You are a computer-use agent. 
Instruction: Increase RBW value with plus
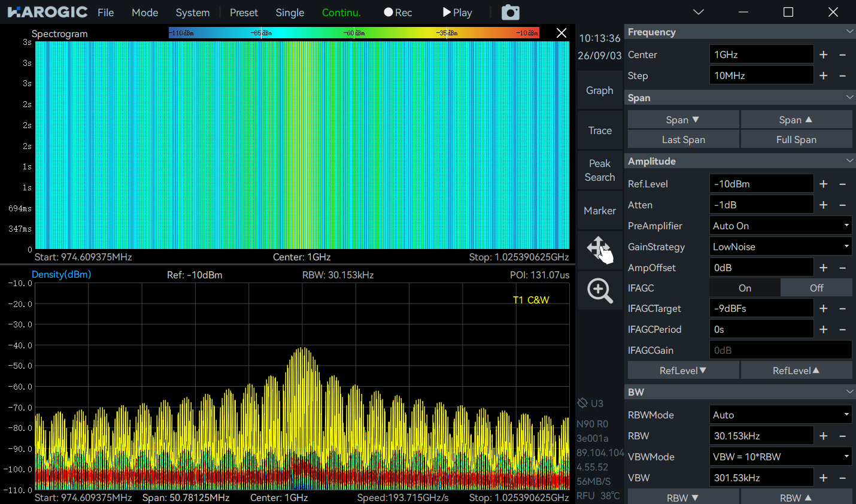[824, 436]
